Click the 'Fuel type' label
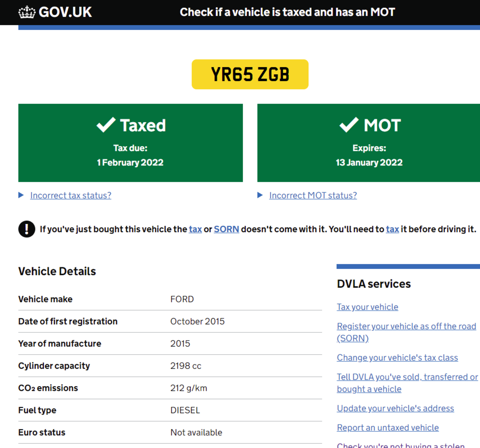 tap(37, 410)
